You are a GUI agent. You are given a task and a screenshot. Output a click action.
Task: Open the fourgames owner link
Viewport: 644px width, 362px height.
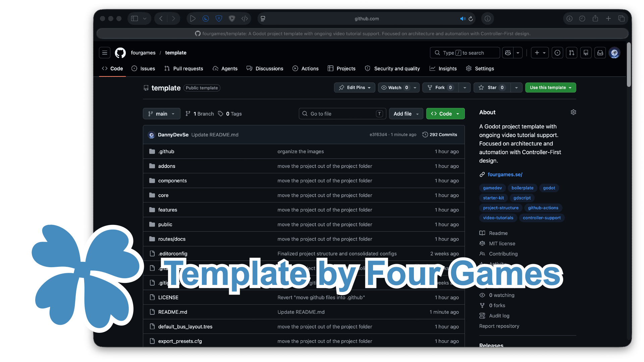click(x=143, y=53)
